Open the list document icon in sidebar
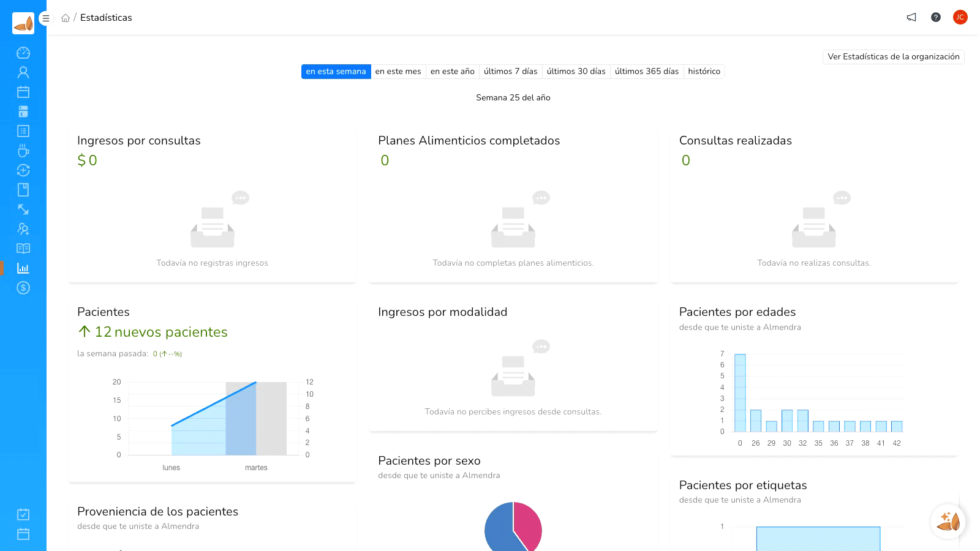This screenshot has height=551, width=980. pyautogui.click(x=23, y=131)
